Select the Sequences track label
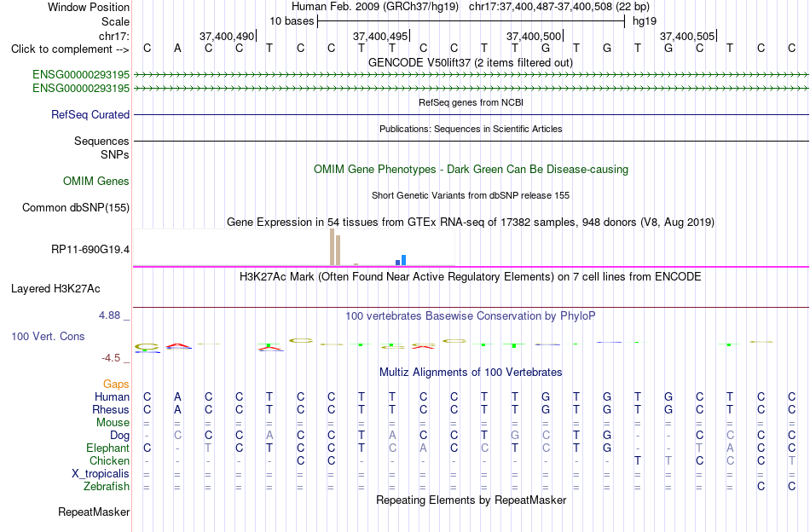810x532 pixels. 101,141
